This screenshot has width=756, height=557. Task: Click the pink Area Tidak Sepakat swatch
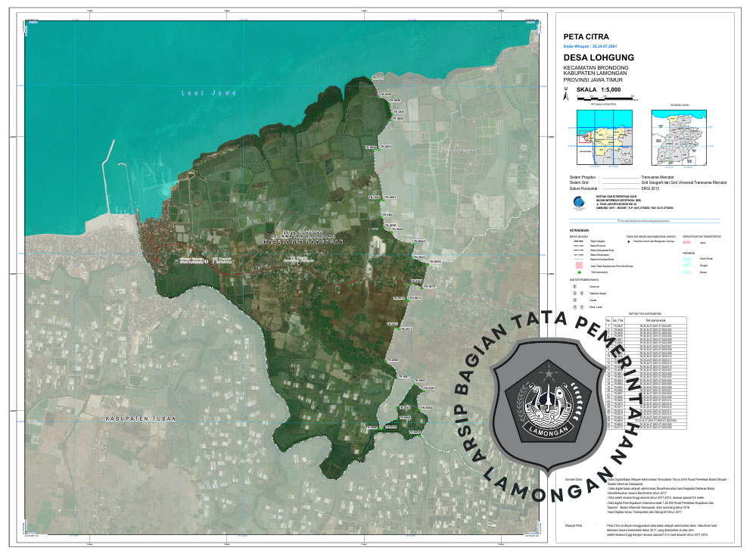577,266
